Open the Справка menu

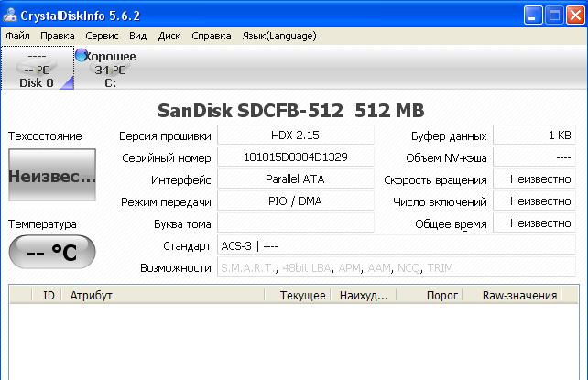pos(212,36)
